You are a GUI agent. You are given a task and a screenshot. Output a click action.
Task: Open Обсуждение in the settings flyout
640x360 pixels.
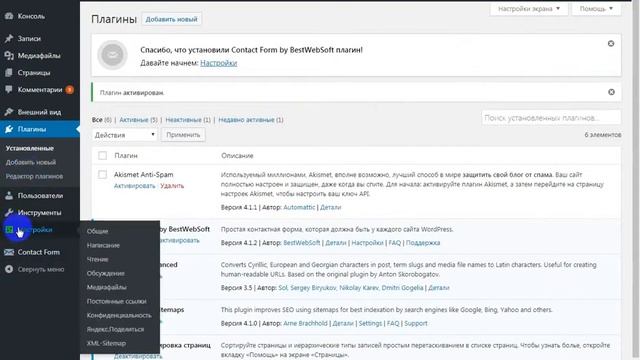coord(106,273)
